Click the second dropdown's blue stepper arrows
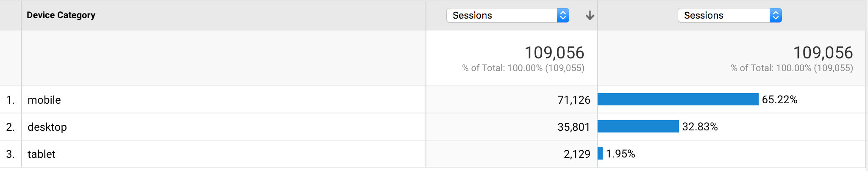This screenshot has width=868, height=171. click(x=776, y=15)
